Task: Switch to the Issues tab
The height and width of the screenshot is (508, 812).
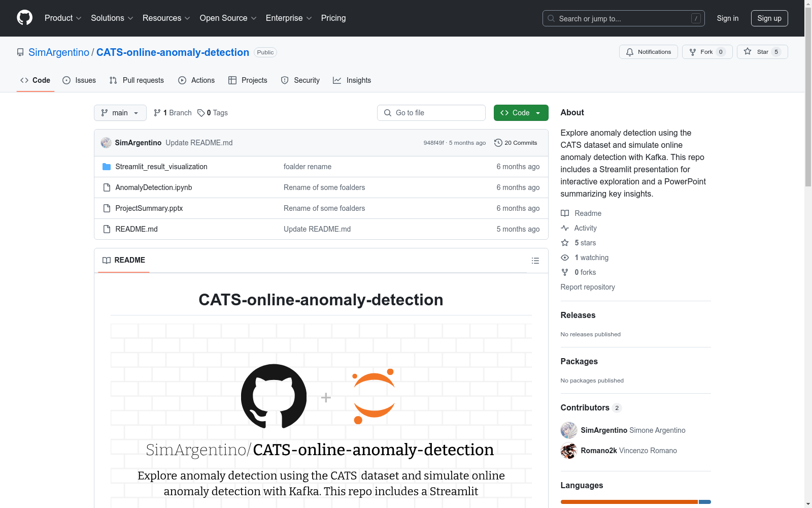Action: [x=79, y=80]
